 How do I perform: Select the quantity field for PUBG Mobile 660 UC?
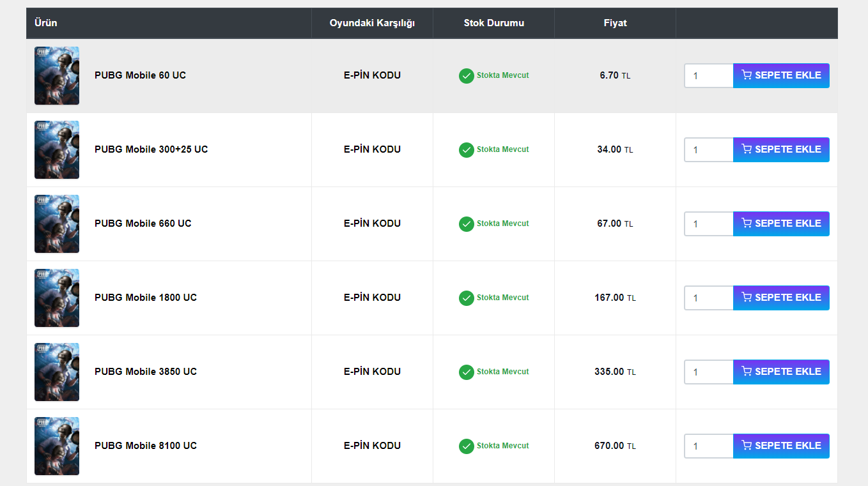[709, 224]
